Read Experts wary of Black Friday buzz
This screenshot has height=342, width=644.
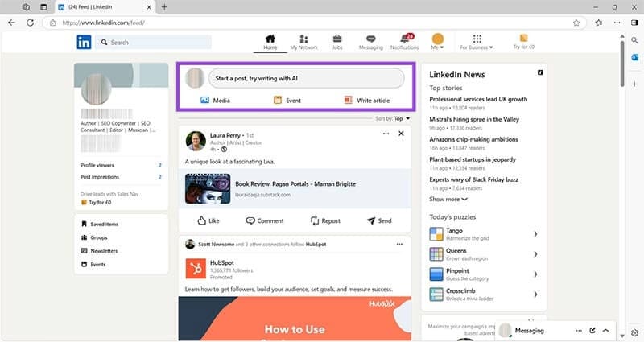click(473, 179)
